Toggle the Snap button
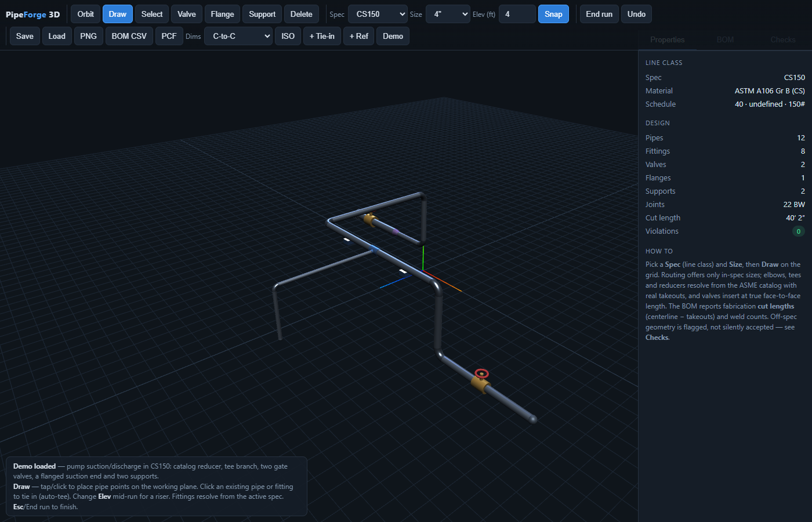Viewport: 812px width, 522px height. (553, 14)
